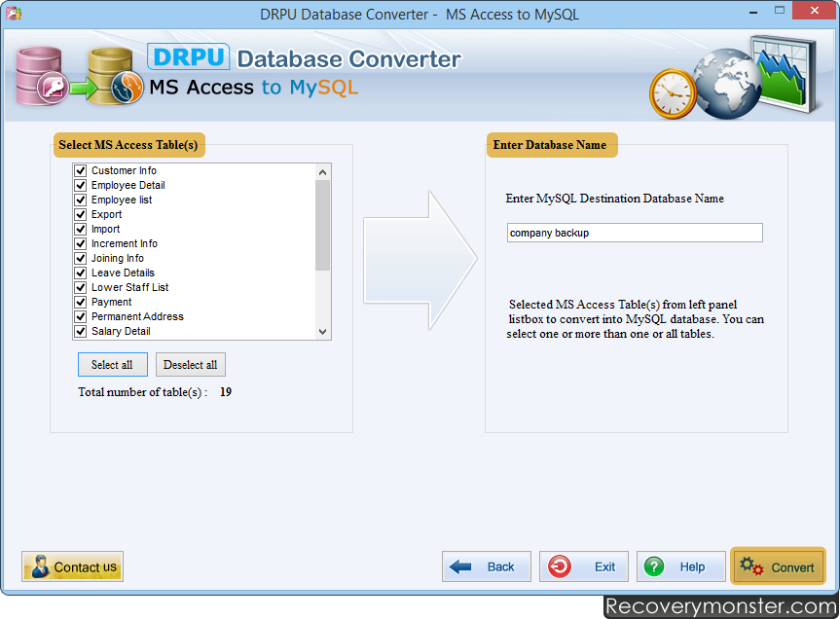Uncheck the Export table checkbox
Viewport: 840px width, 619px height.
click(x=81, y=214)
